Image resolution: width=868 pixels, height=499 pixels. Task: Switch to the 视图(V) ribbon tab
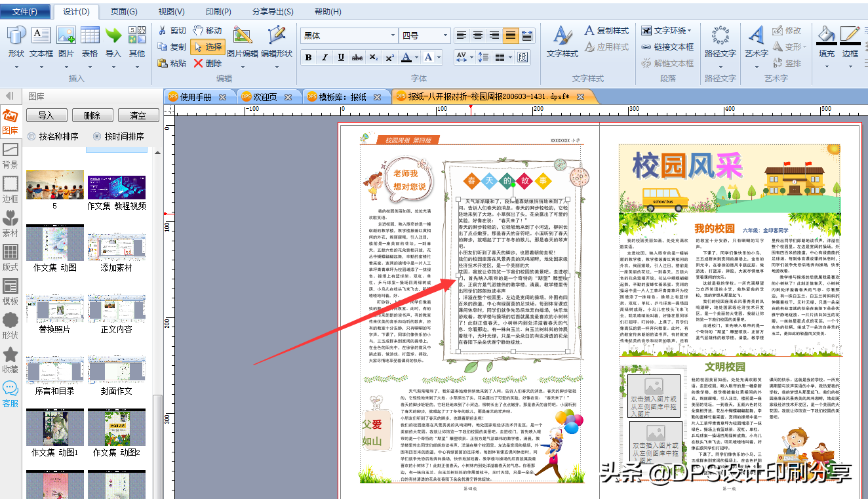[x=171, y=12]
